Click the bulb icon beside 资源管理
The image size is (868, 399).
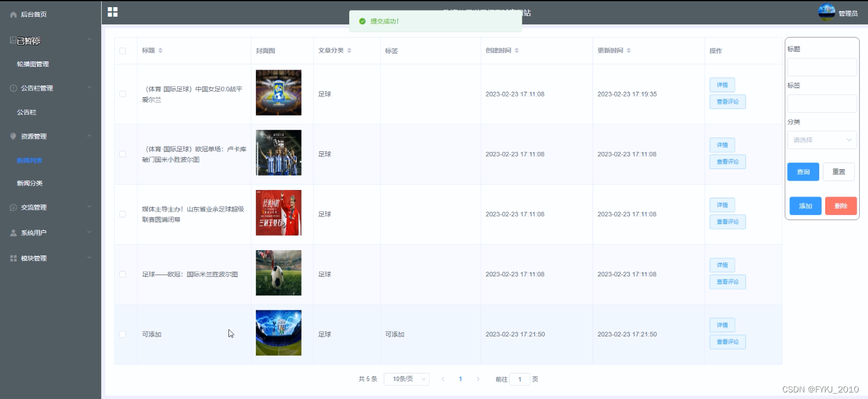(x=13, y=136)
